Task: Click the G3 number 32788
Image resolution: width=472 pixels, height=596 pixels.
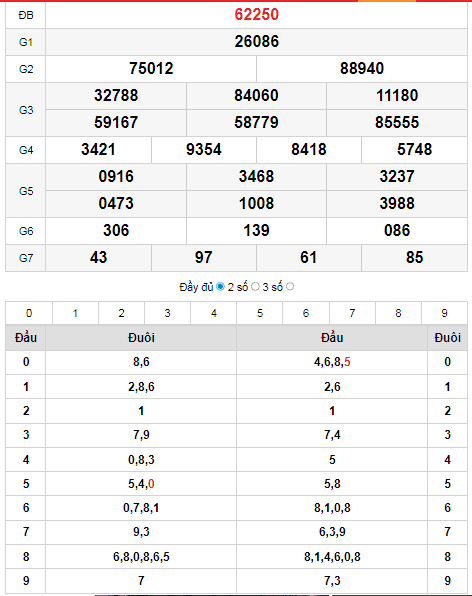Action: tap(116, 95)
